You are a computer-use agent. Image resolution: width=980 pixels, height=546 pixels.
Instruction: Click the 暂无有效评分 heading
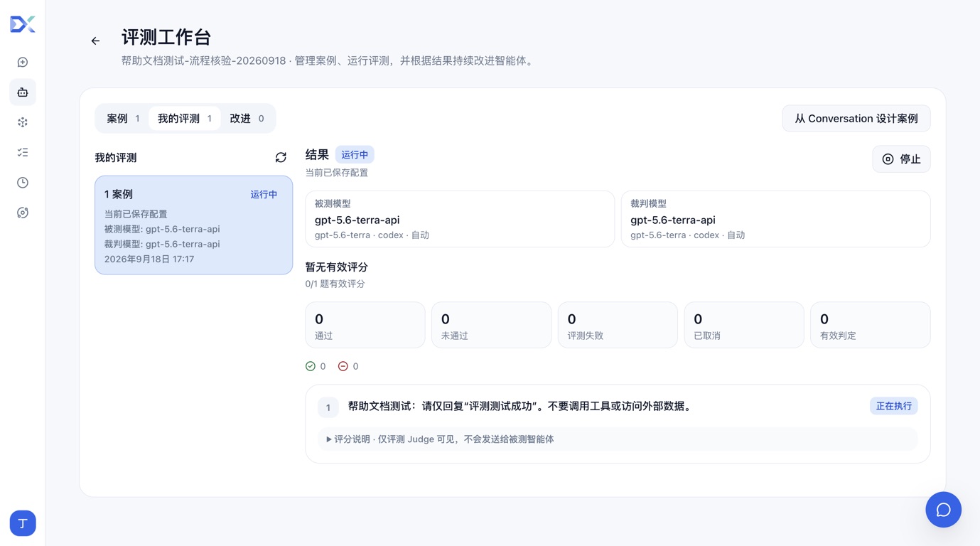point(337,267)
